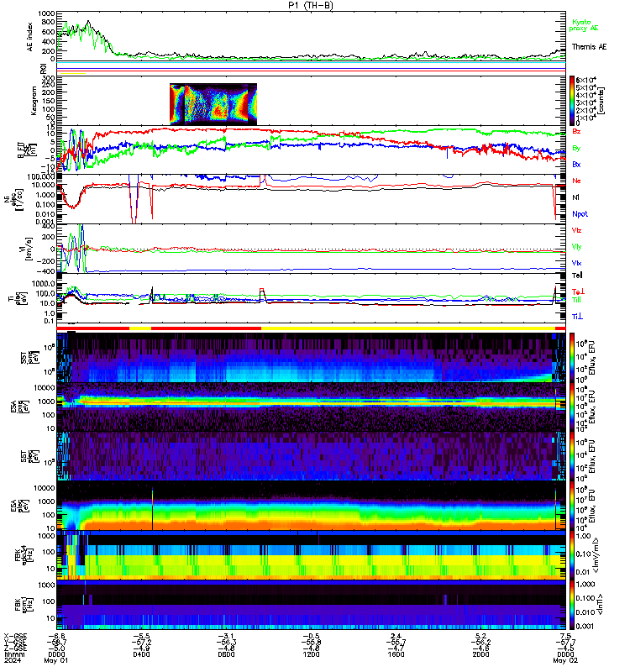
Task: Select the blue Ti perpendicular legend label
Action: click(x=577, y=317)
